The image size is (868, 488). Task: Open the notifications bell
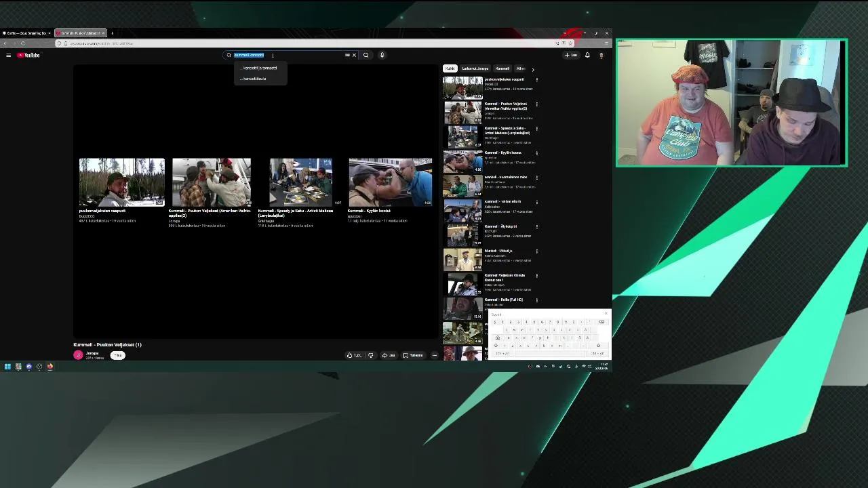click(587, 55)
